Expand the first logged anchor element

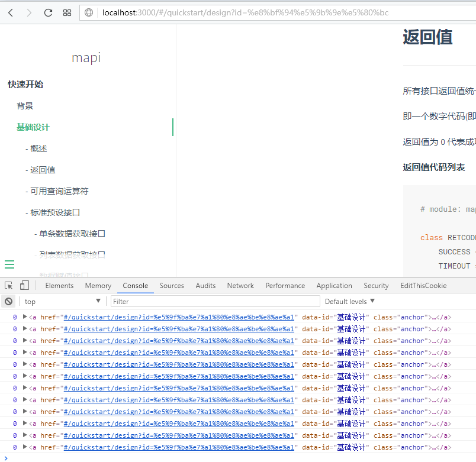tap(25, 316)
